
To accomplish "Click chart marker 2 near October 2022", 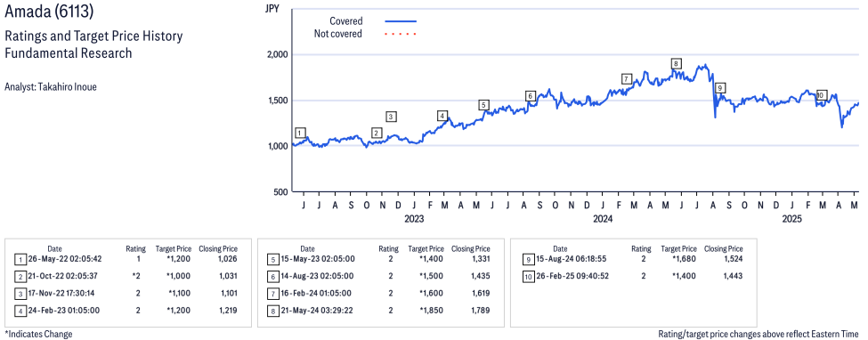I will pos(377,133).
